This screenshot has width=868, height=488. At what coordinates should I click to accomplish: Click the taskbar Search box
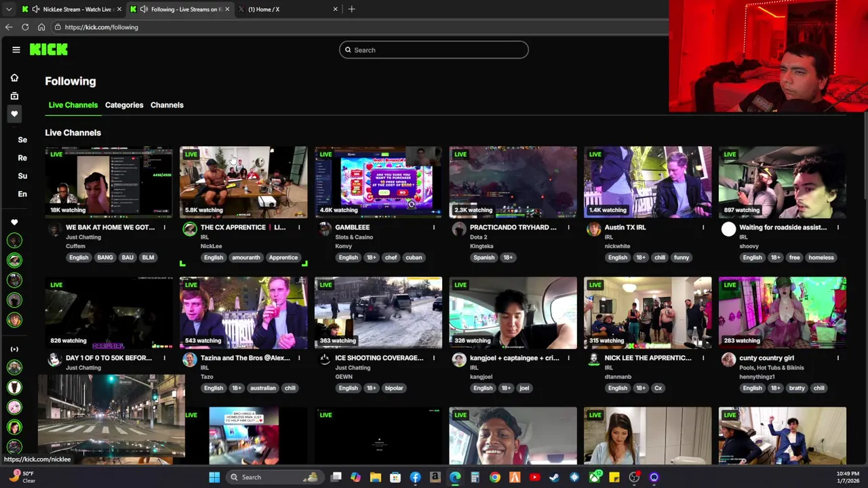pyautogui.click(x=275, y=477)
